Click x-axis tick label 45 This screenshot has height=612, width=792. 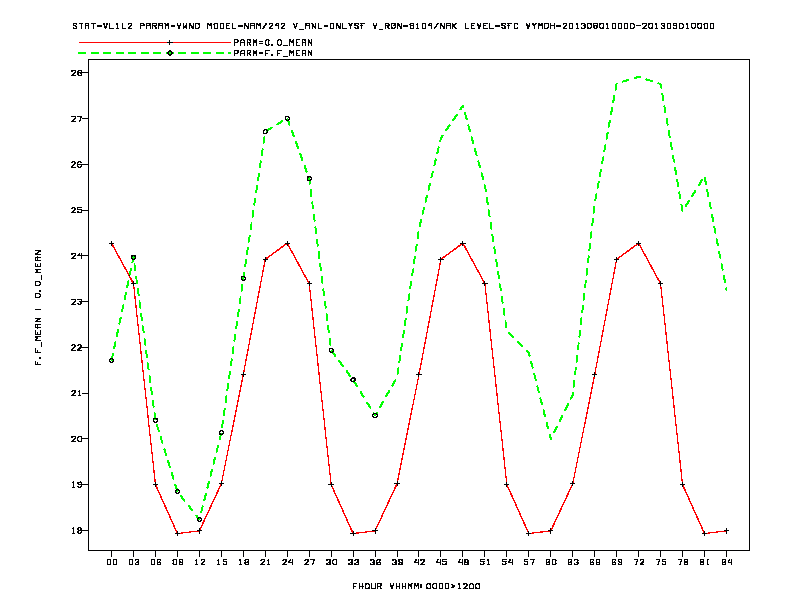click(441, 562)
